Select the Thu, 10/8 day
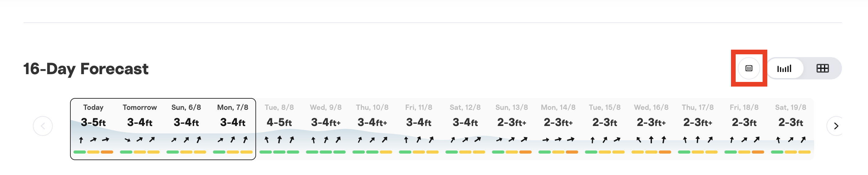 [x=372, y=129]
